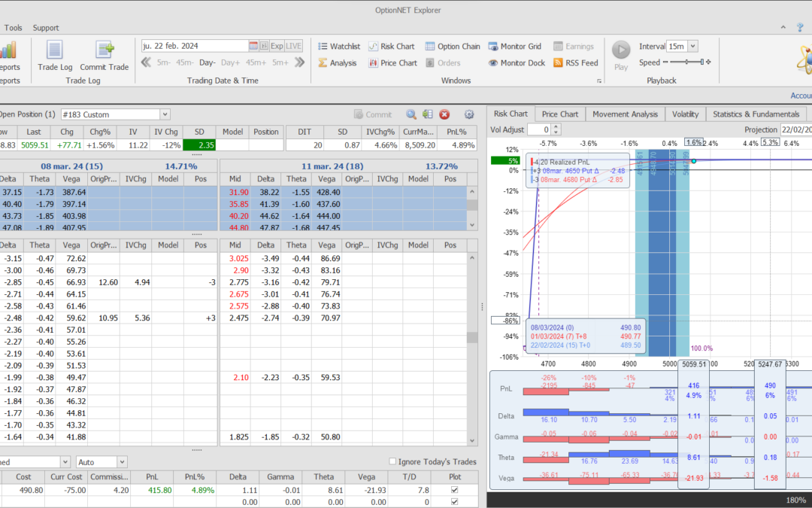This screenshot has width=812, height=508.
Task: Switch to the Movement Analysis tab
Action: (x=625, y=114)
